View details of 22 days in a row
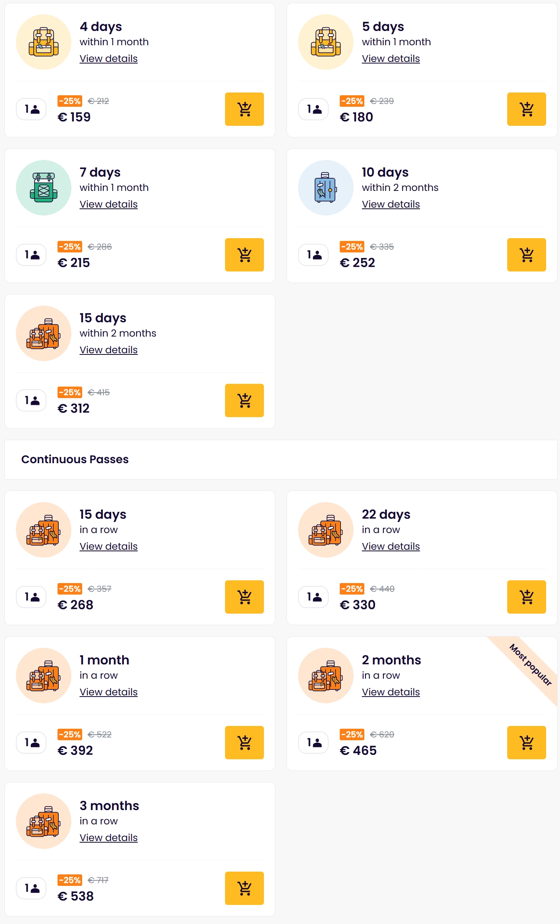Screen dimensions: 560x924 [x=391, y=547]
